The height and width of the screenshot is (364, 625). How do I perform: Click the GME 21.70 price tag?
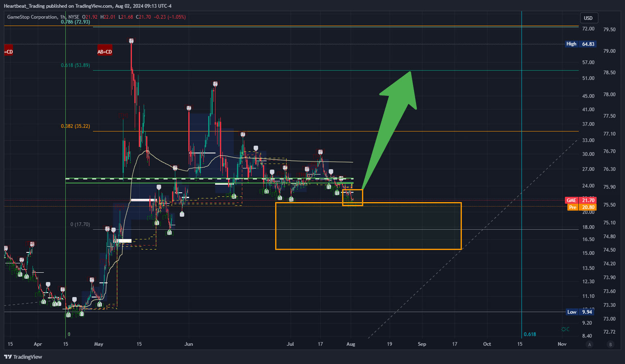point(581,200)
